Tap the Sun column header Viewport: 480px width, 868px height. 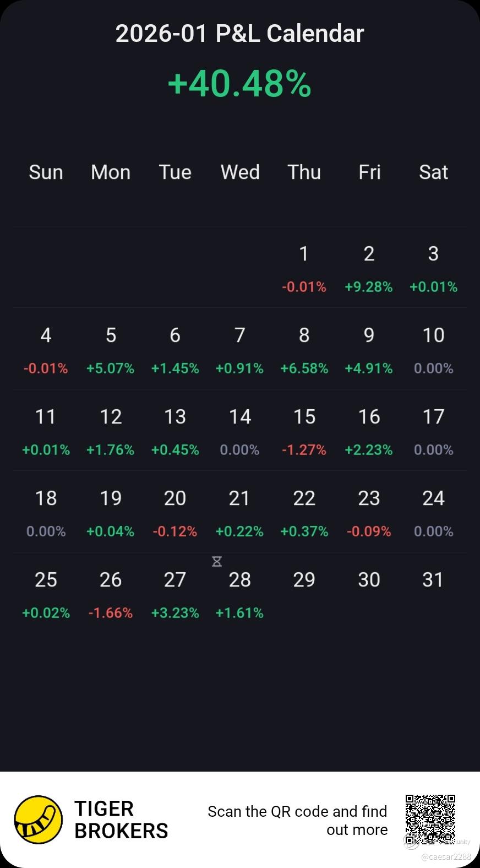46,172
